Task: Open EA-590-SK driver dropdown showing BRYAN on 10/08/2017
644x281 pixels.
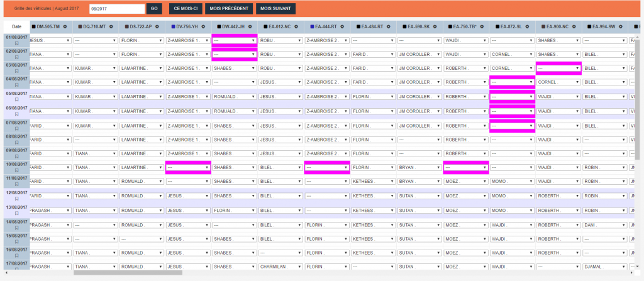Action: coord(419,168)
